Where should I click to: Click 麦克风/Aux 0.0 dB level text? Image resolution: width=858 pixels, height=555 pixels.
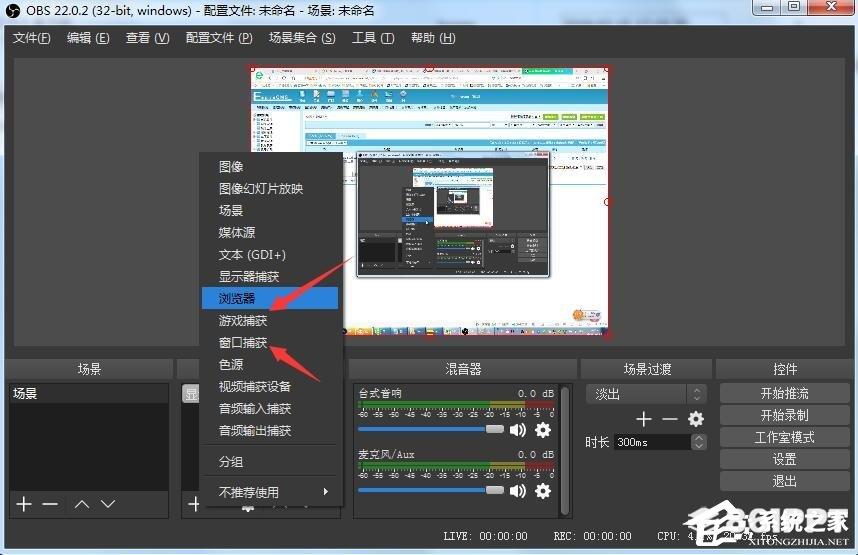pyautogui.click(x=536, y=454)
